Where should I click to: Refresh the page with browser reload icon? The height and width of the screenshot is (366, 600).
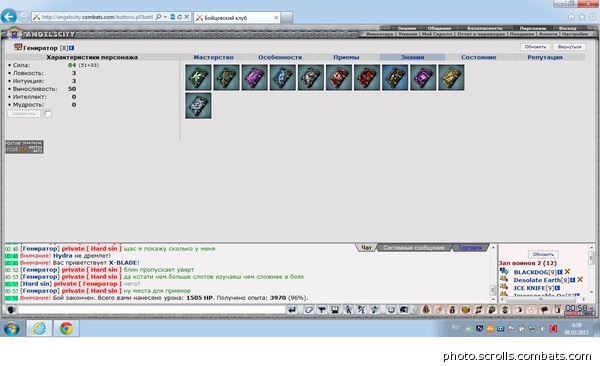tap(179, 17)
